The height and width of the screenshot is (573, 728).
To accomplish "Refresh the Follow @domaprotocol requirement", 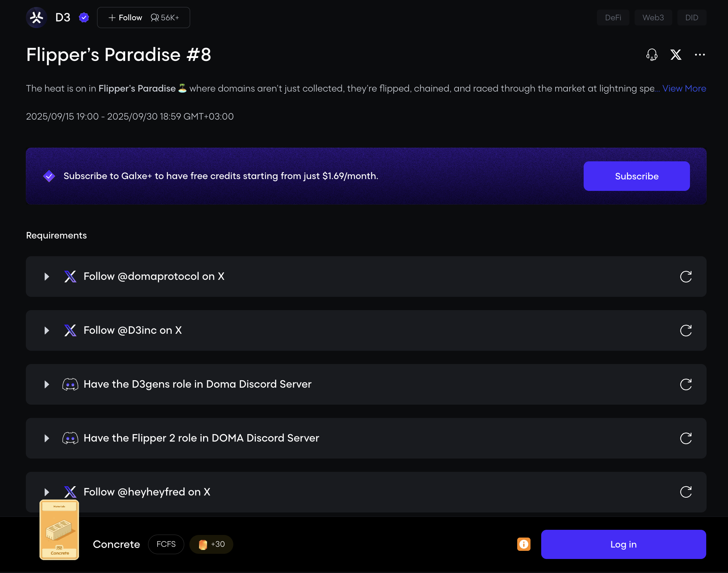I will click(x=686, y=277).
